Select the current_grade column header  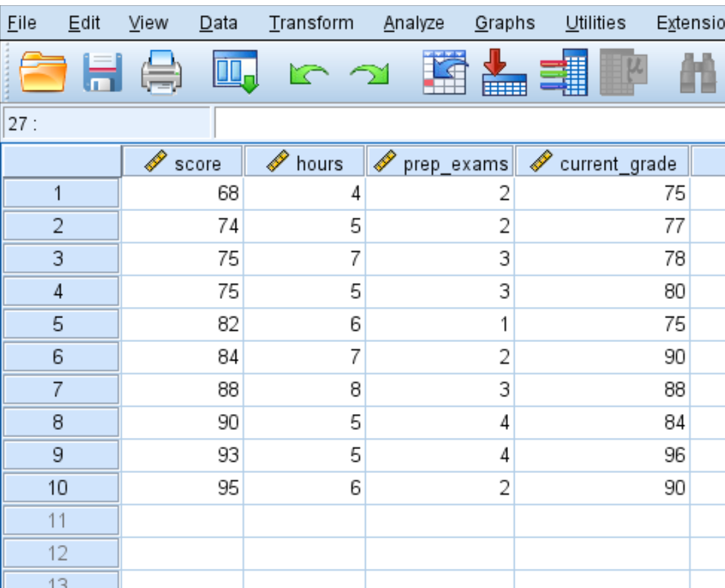pos(602,163)
